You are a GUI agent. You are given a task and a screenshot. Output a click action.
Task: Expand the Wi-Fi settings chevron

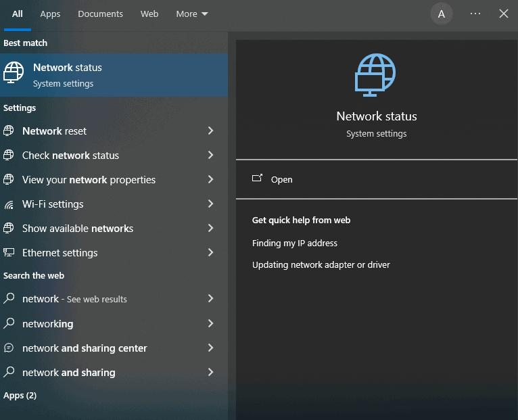pyautogui.click(x=210, y=204)
